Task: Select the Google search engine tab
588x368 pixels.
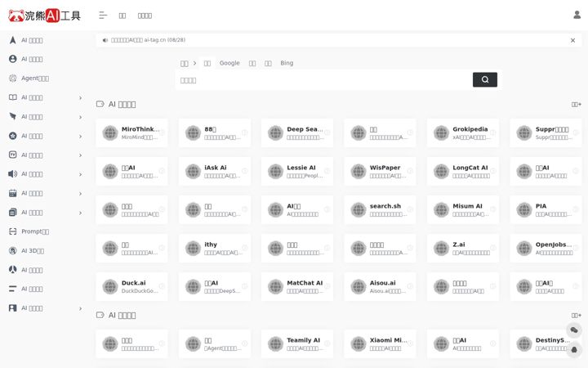Action: [229, 63]
